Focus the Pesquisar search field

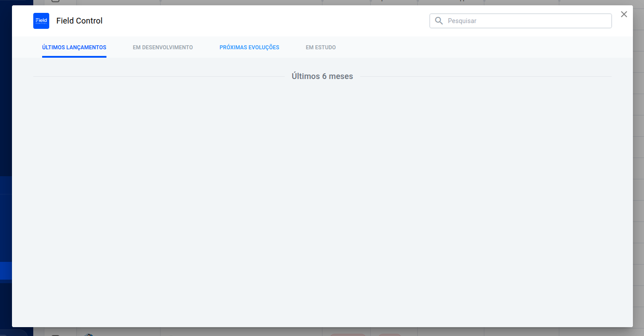tap(521, 21)
